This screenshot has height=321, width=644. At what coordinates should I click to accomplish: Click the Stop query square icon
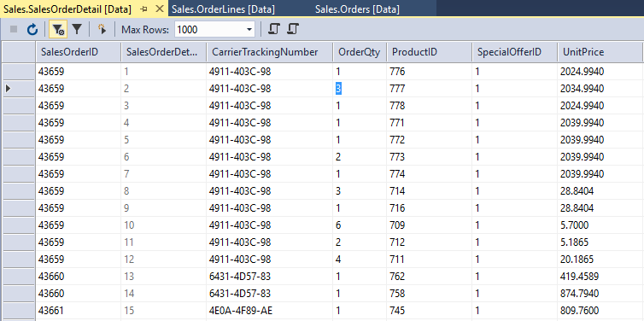14,30
